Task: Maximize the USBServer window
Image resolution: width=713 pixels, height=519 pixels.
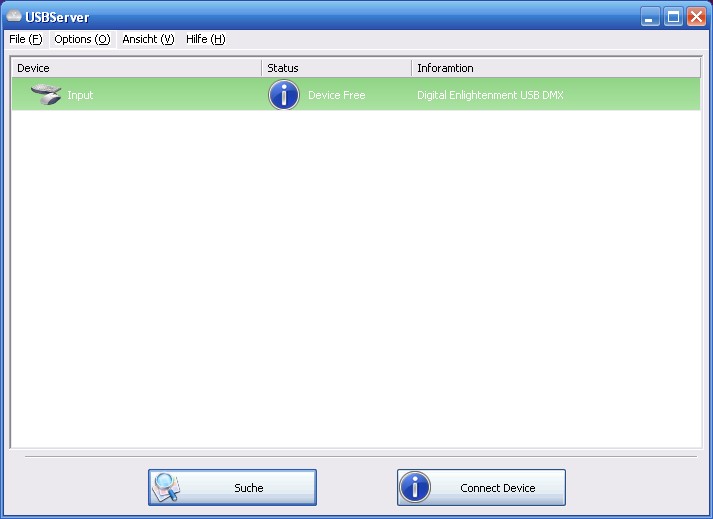Action: point(673,17)
